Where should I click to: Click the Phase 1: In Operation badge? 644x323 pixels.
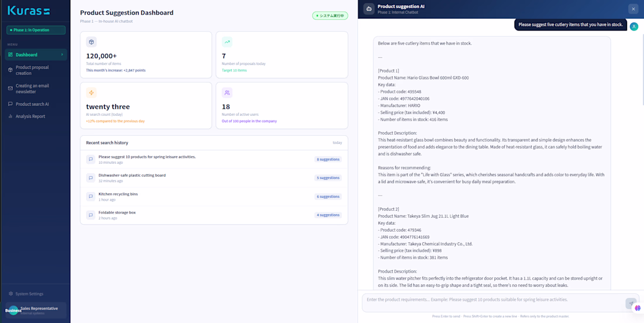pos(36,30)
